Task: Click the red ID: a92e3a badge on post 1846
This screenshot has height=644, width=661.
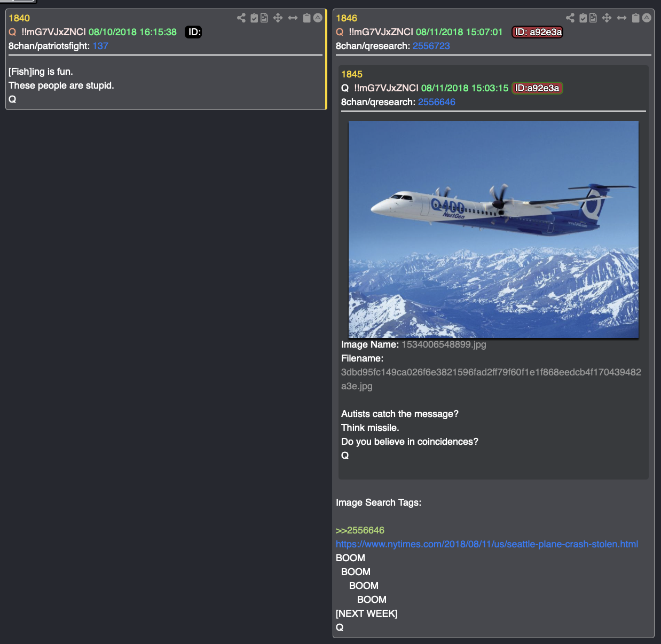Action: [538, 32]
